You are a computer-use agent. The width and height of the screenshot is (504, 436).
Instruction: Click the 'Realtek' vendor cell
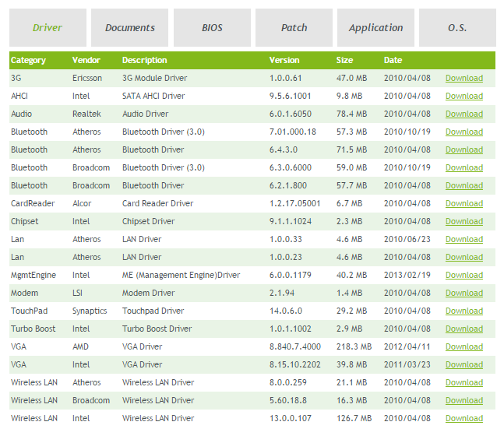coord(86,114)
